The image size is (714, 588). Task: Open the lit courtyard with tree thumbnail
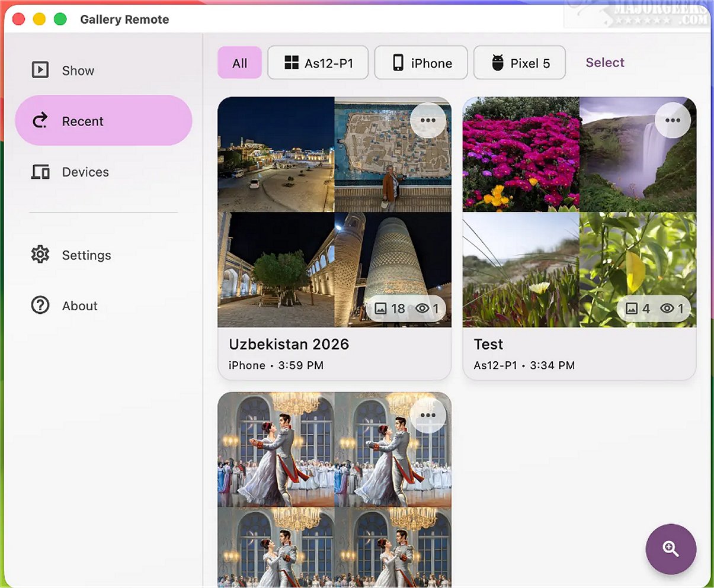276,269
